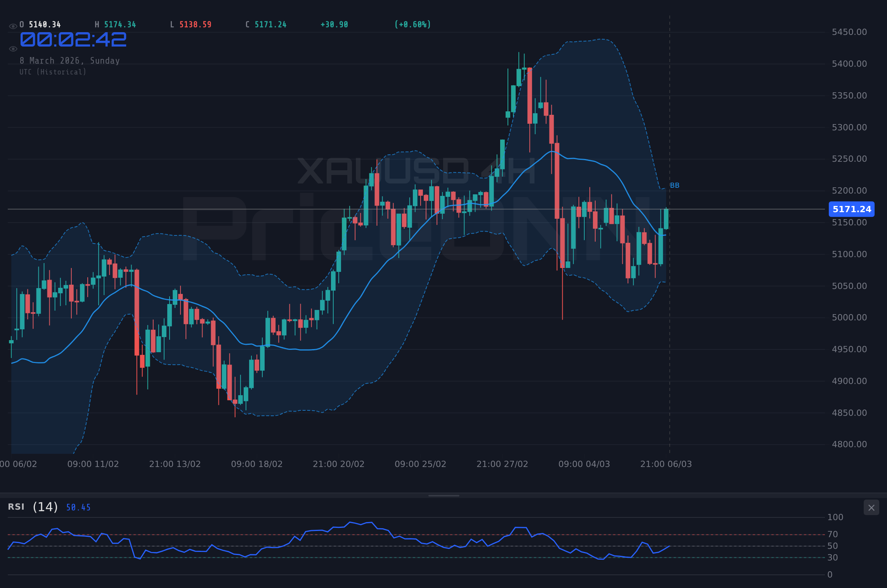Click the RSI 100 scale label
The height and width of the screenshot is (588, 887).
point(835,517)
